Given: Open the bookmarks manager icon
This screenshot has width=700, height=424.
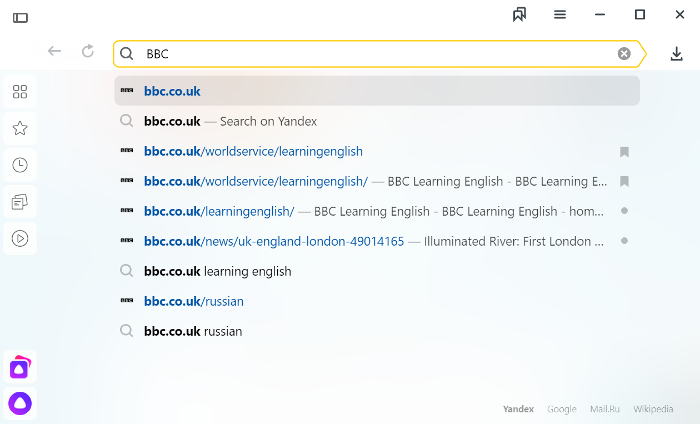Looking at the screenshot, I should tap(519, 14).
